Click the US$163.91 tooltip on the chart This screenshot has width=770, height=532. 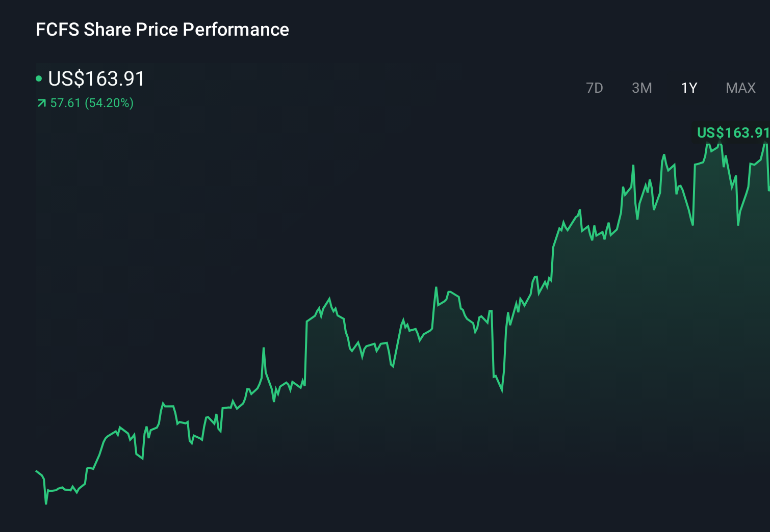click(733, 134)
